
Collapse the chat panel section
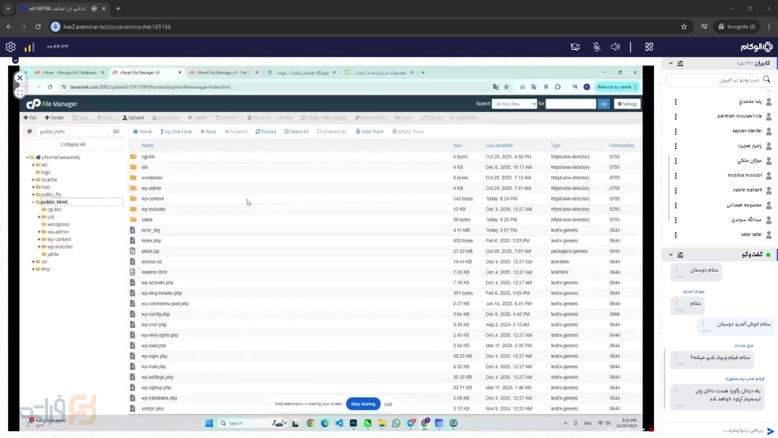coord(671,255)
